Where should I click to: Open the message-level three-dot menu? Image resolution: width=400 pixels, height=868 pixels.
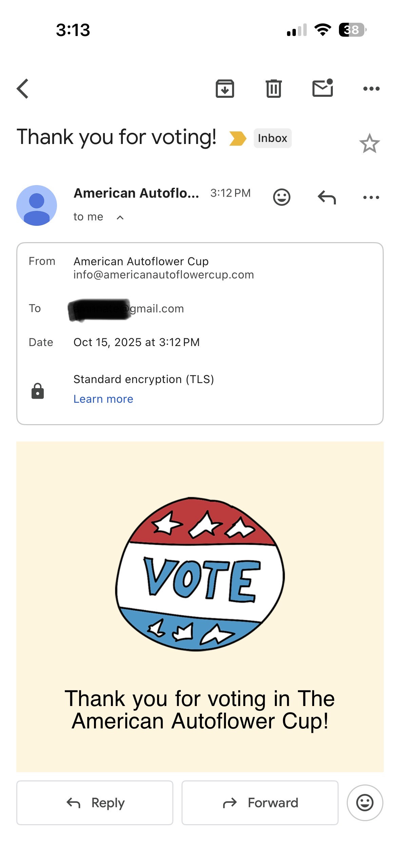click(371, 197)
